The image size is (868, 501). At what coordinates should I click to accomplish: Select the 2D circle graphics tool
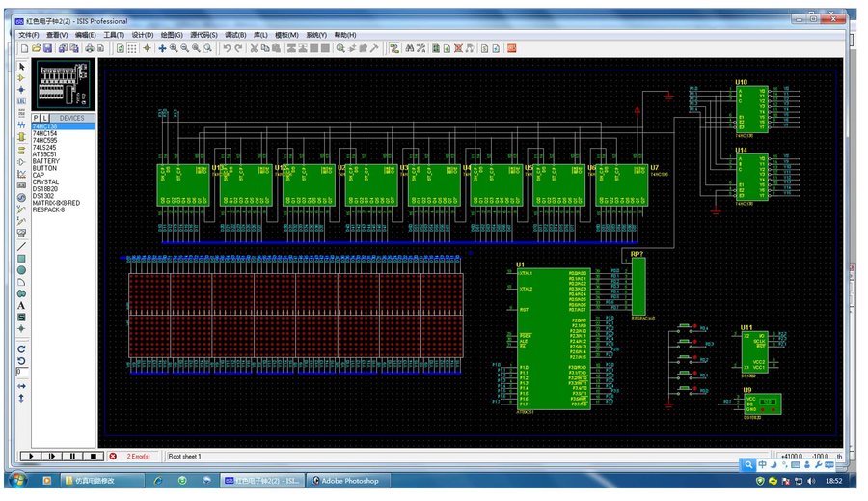[x=21, y=270]
